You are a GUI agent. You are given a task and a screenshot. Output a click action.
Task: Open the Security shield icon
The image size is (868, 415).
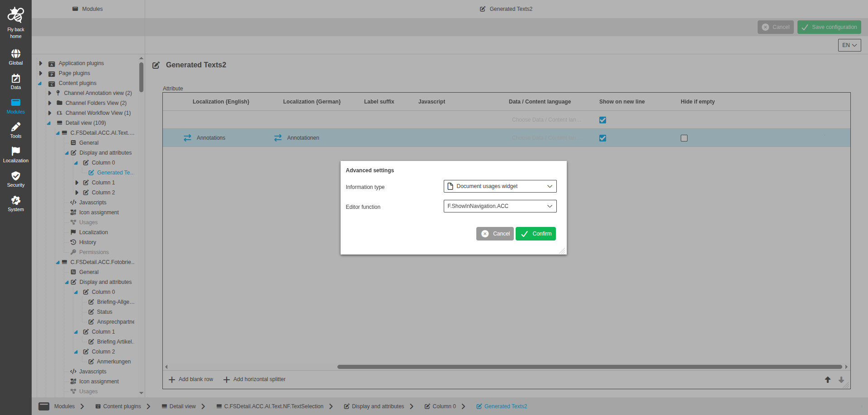click(16, 176)
